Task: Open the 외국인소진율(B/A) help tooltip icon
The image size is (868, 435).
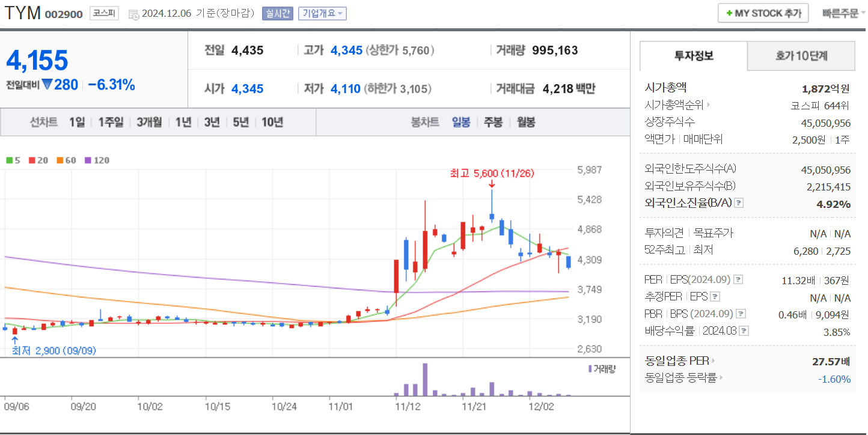Action: pos(739,203)
